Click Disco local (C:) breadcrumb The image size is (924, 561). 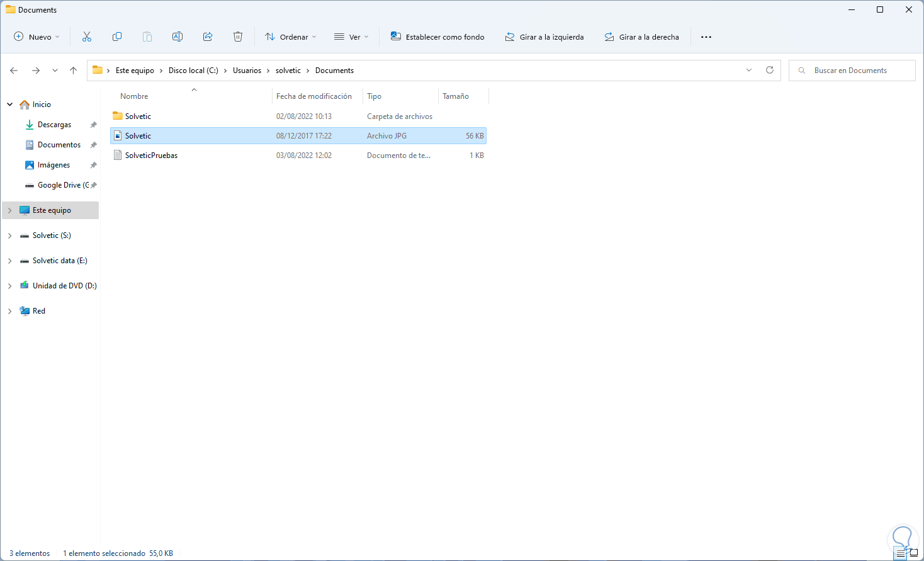193,71
